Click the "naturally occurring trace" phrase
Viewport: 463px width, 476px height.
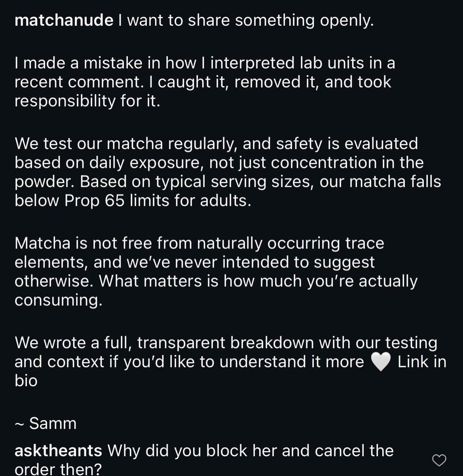290,243
